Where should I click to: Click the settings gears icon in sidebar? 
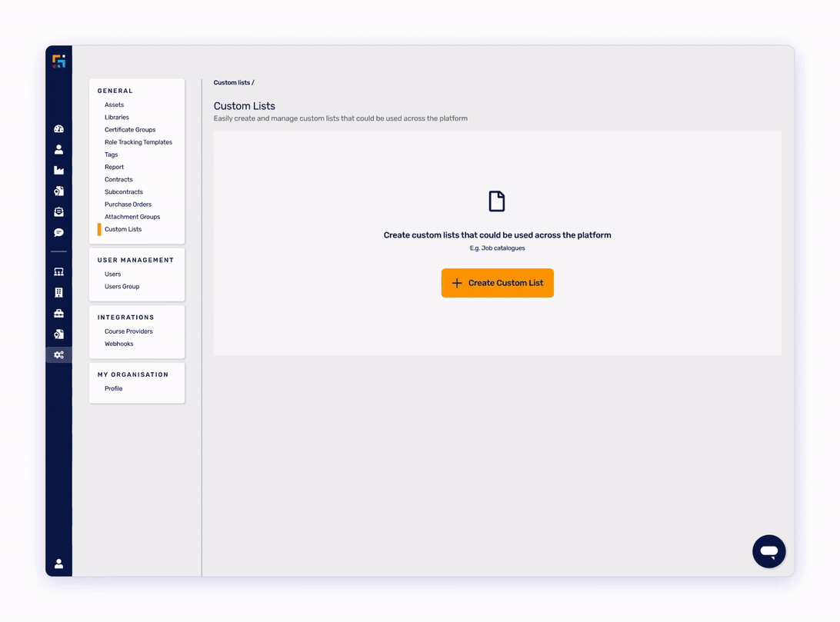tap(58, 355)
